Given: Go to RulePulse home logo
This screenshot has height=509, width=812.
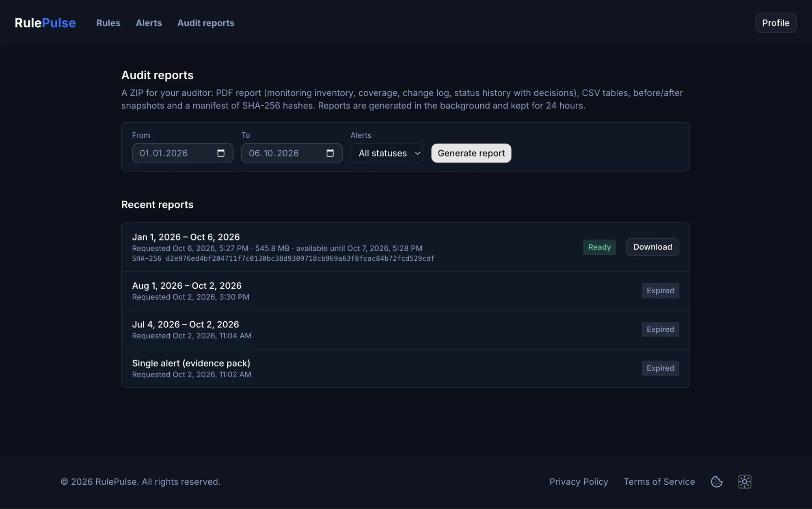Looking at the screenshot, I should (x=45, y=23).
